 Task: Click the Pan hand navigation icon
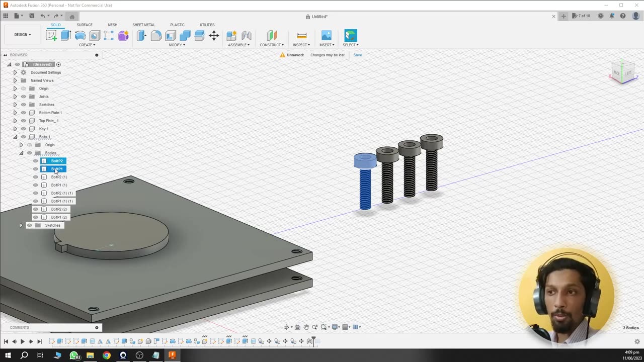point(306,327)
